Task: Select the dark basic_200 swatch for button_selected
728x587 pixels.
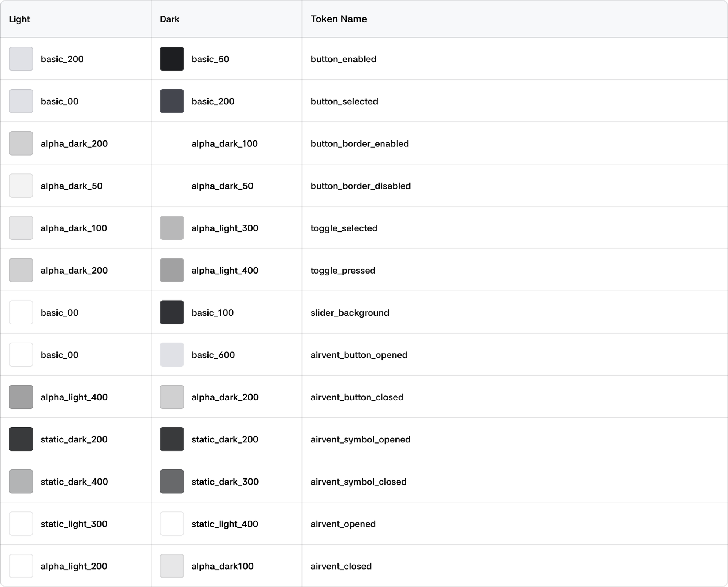Action: coord(172,101)
